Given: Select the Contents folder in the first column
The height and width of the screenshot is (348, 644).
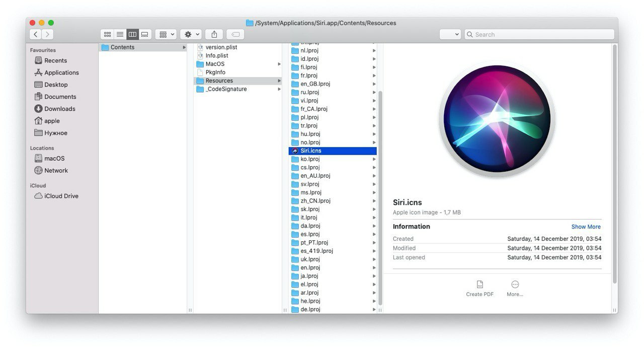Looking at the screenshot, I should point(143,47).
